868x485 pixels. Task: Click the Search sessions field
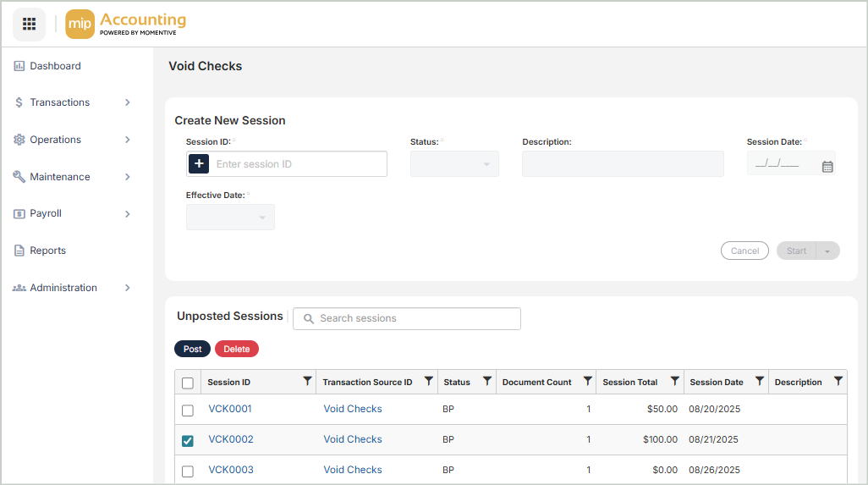point(407,318)
